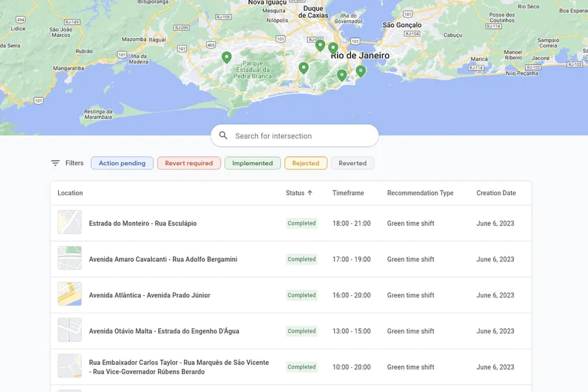The height and width of the screenshot is (392, 588).
Task: Toggle the Action pending filter chip
Action: click(x=122, y=163)
